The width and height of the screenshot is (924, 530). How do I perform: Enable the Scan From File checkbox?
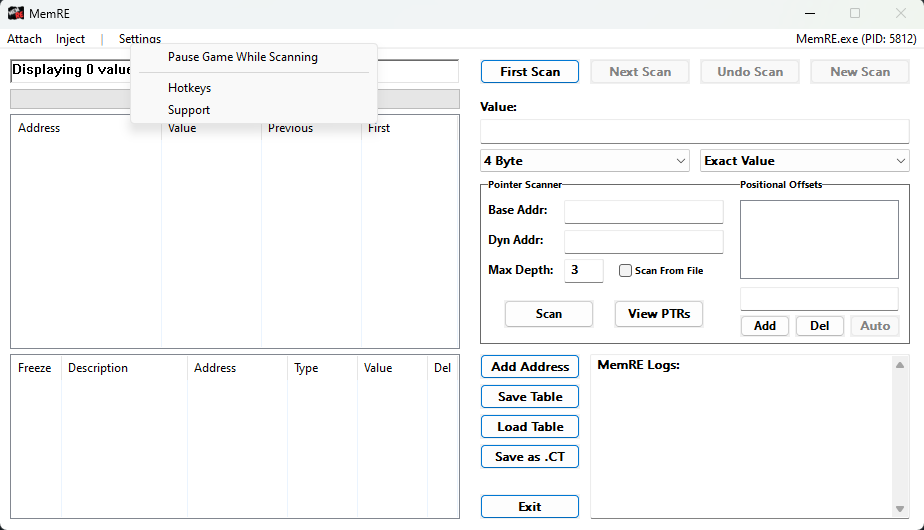click(626, 271)
